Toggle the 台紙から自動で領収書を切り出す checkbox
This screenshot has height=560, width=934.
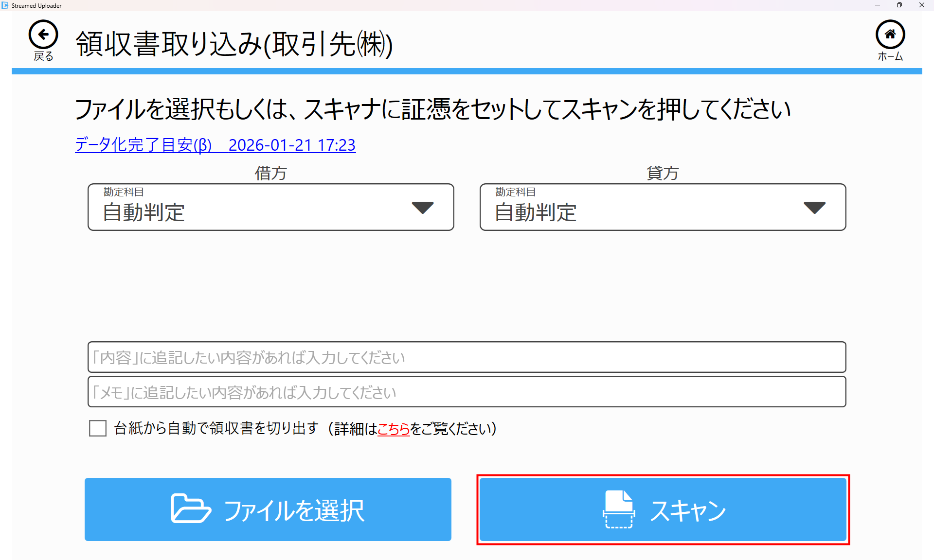tap(98, 428)
